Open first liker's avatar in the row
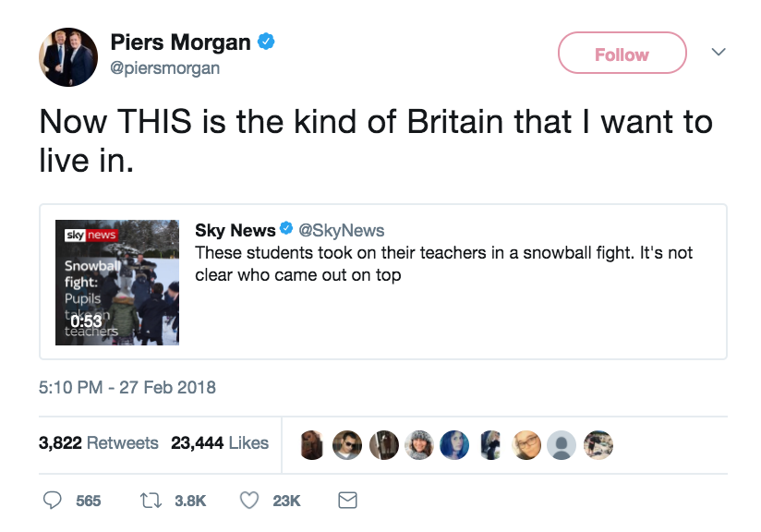Image resolution: width=761 pixels, height=532 pixels. pyautogui.click(x=314, y=444)
